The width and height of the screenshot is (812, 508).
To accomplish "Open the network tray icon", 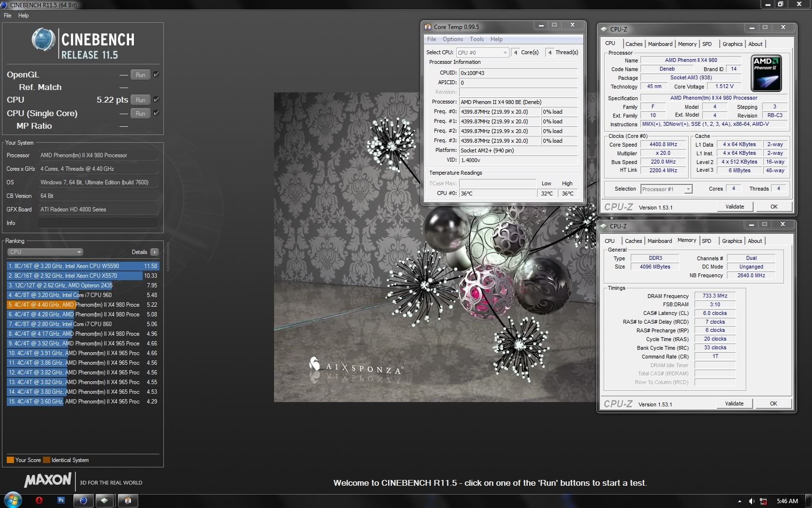I will pos(764,501).
